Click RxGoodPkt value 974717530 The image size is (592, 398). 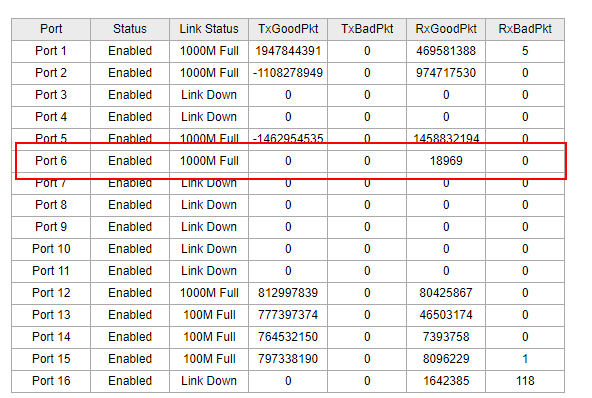click(446, 73)
